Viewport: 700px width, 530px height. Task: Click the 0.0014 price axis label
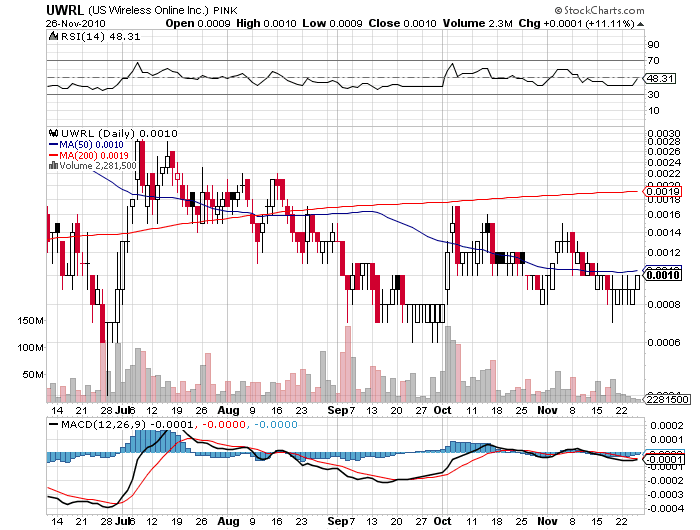[664, 232]
